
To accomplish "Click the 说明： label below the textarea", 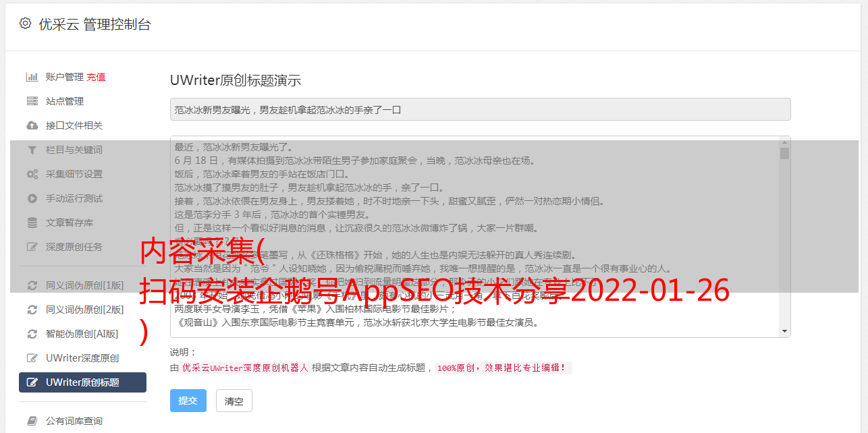I will pos(183,352).
